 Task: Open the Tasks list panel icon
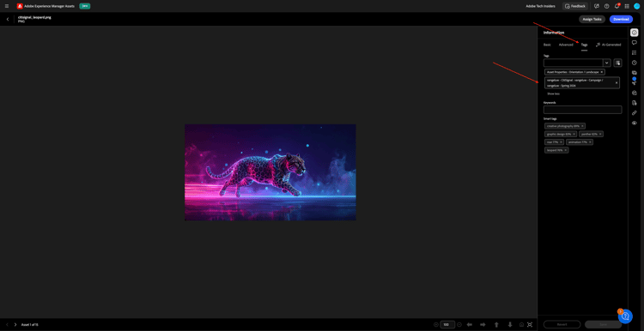click(635, 52)
